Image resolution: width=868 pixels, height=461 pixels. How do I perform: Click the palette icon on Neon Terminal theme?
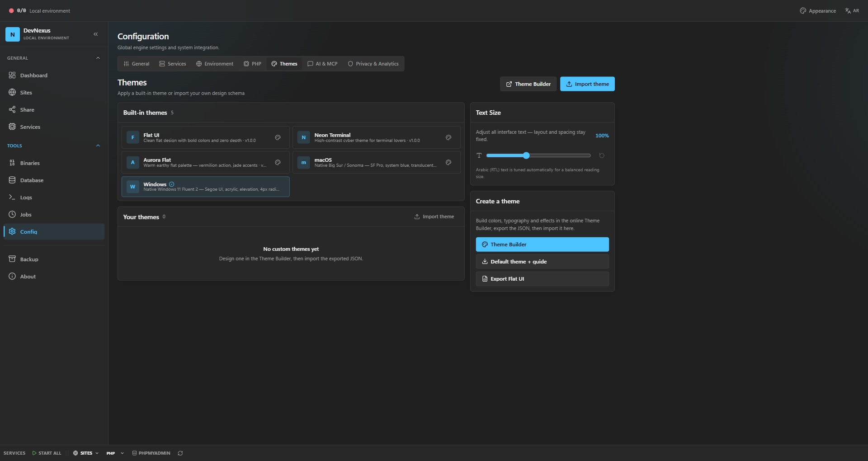pyautogui.click(x=448, y=137)
